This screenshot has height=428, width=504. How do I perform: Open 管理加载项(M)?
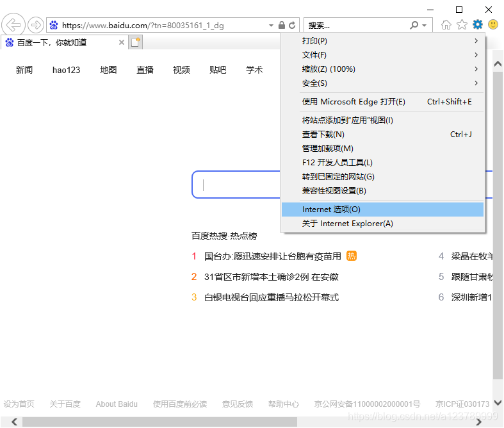tap(382, 149)
